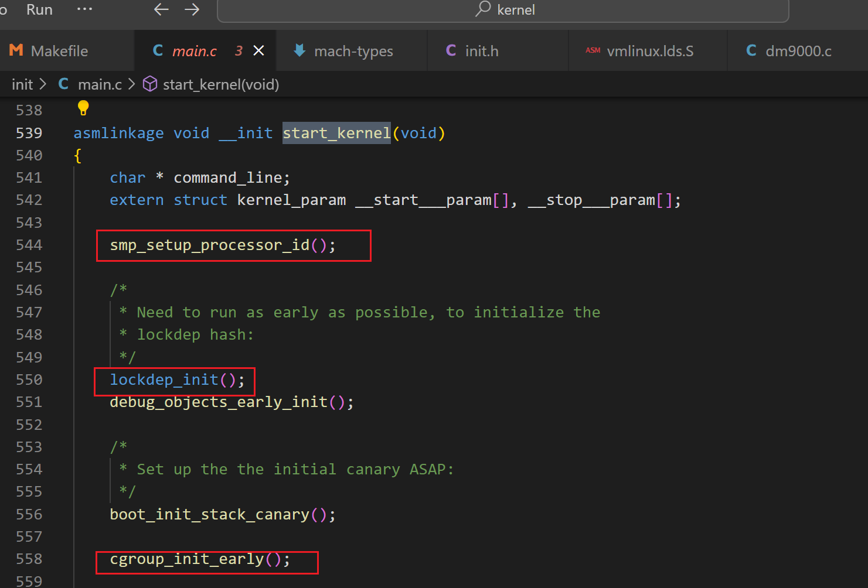Click the kernel search box
This screenshot has height=588, width=868.
[503, 10]
